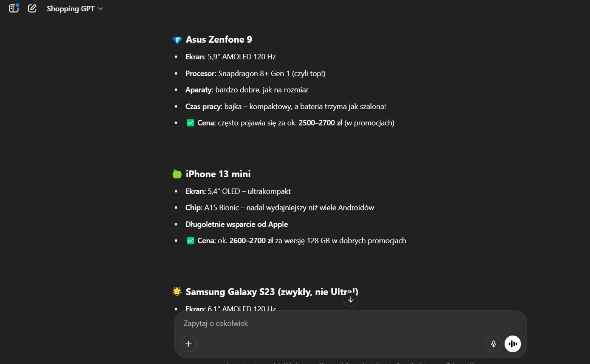590x364 pixels.
Task: Click the sun icon beside Samsung Galaxy S23
Action: click(177, 292)
